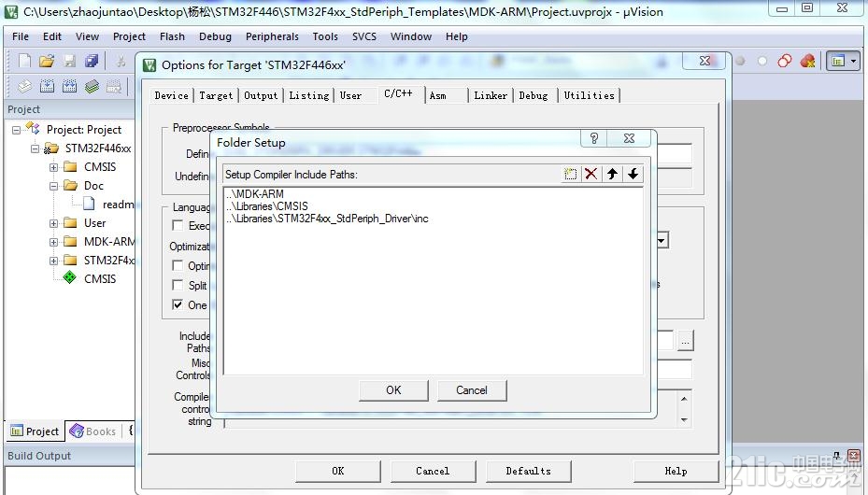Click the question mark help icon in Folder Setup

coord(594,138)
